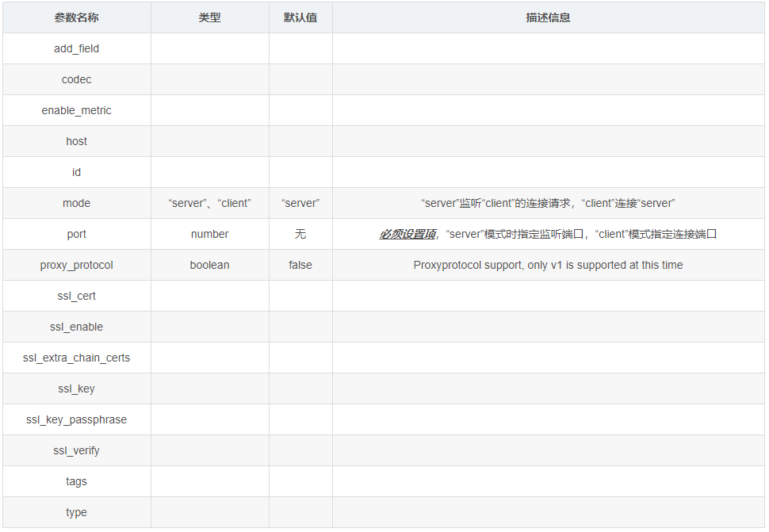Image resolution: width=769 pixels, height=532 pixels.
Task: Select the type parameter name
Action: (77, 512)
